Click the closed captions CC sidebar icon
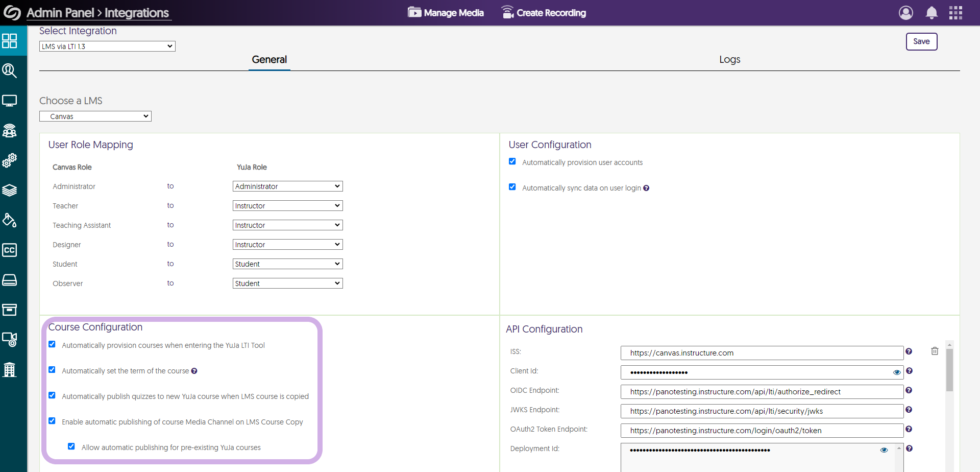Screen dimensions: 980x472 tap(10, 250)
